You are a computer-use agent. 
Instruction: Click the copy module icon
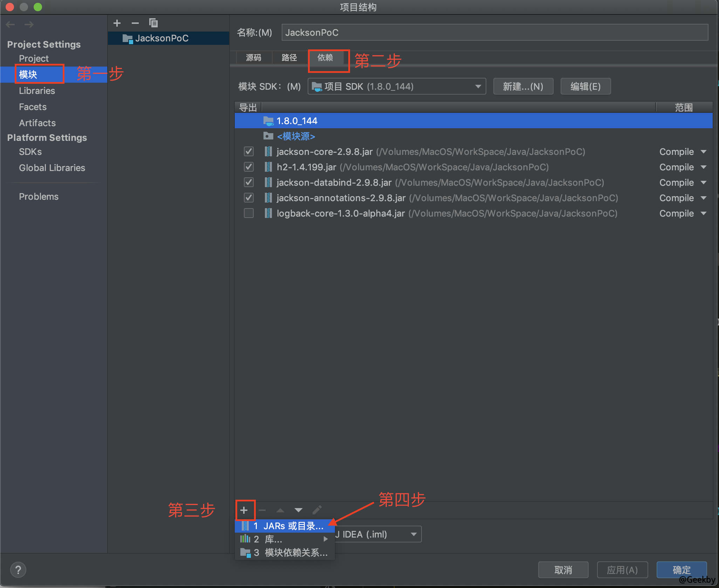pos(153,23)
